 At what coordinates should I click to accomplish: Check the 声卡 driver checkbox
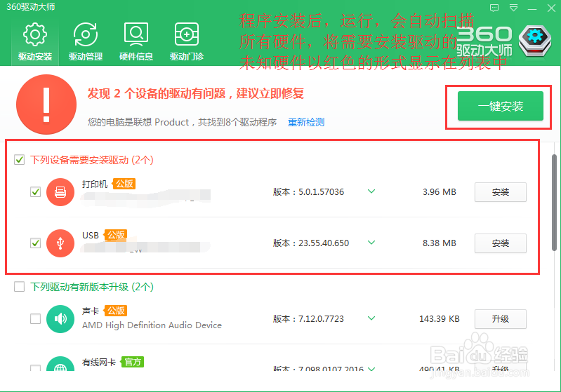point(35,319)
